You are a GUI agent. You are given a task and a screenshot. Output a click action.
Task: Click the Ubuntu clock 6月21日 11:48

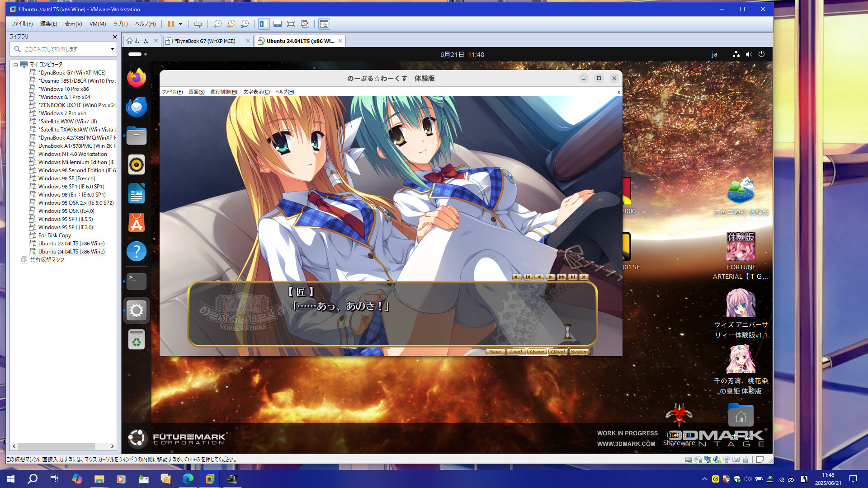click(x=462, y=54)
